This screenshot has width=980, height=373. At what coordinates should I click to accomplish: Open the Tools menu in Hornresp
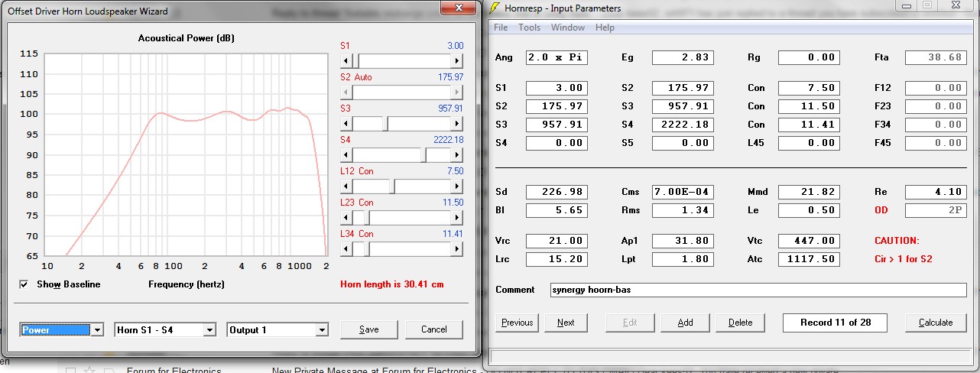(529, 28)
